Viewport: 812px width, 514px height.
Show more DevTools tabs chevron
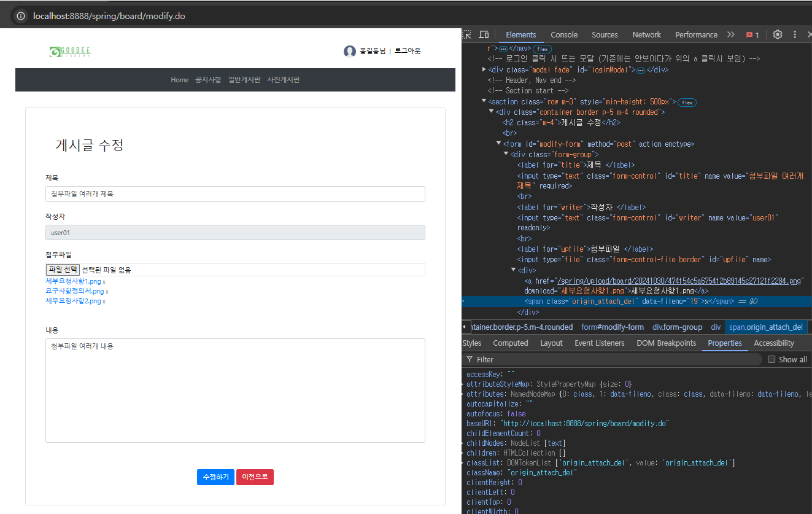click(730, 34)
